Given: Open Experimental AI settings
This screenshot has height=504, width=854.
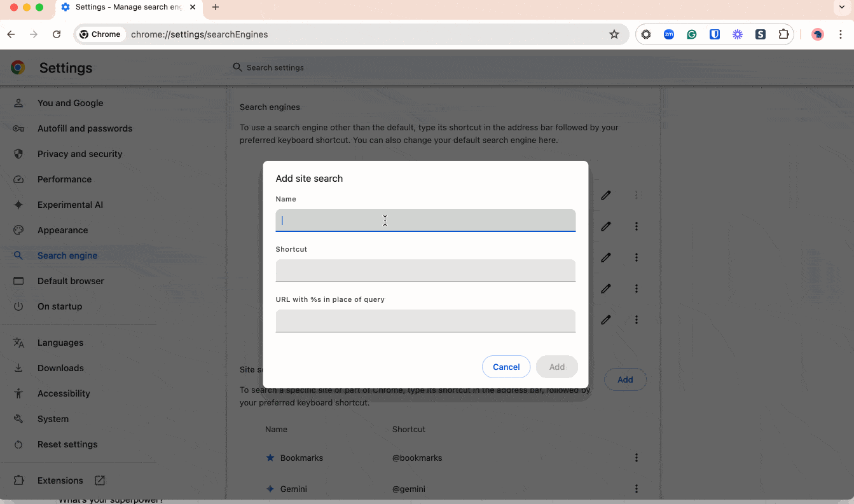Looking at the screenshot, I should click(x=70, y=205).
